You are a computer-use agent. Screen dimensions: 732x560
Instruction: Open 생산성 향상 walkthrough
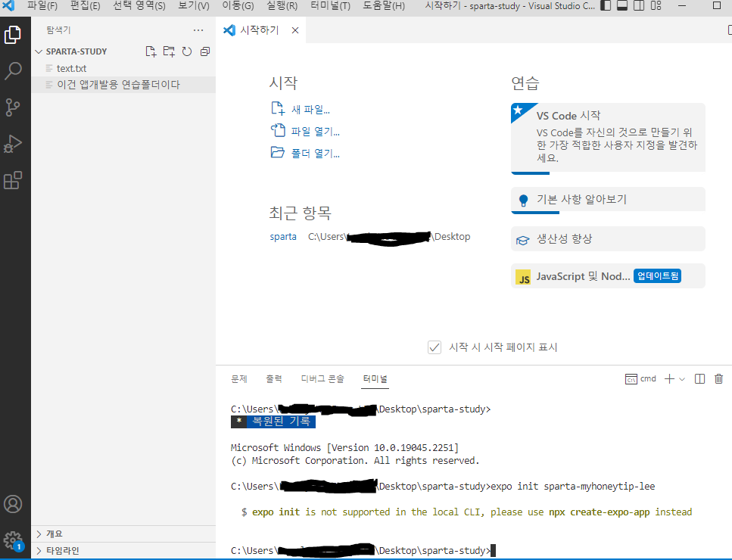coord(608,239)
